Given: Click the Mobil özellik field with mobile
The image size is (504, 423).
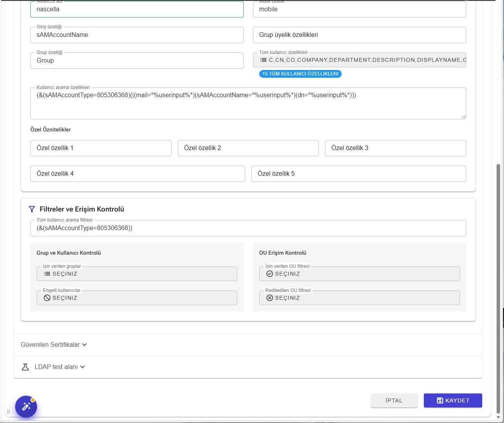Looking at the screenshot, I should coord(360,9).
